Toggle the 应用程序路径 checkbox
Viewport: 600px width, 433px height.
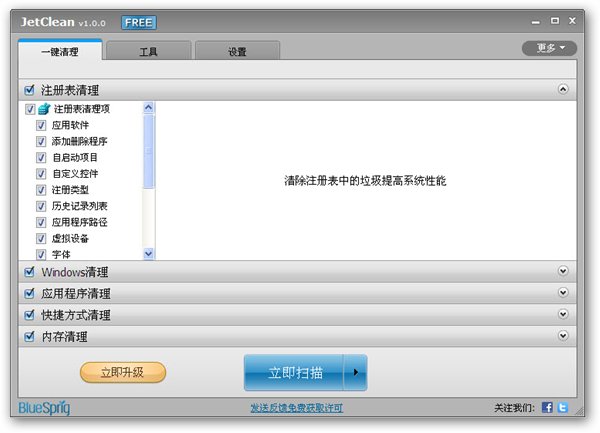[x=41, y=222]
